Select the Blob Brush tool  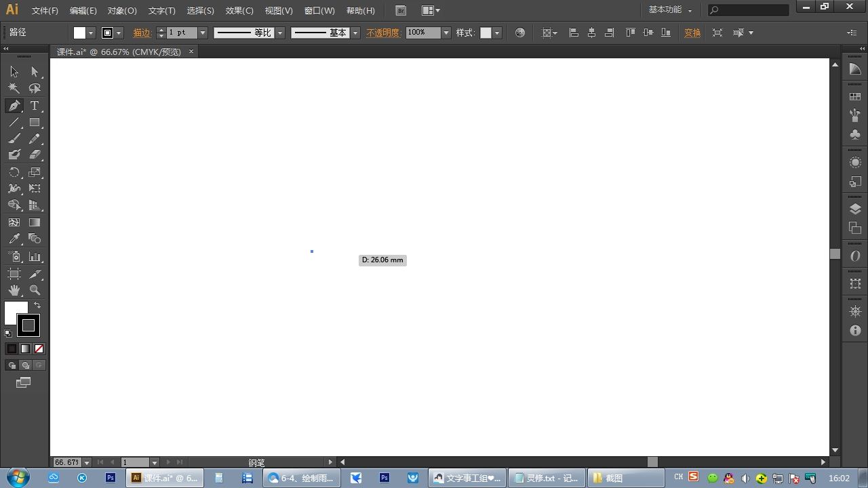click(14, 155)
